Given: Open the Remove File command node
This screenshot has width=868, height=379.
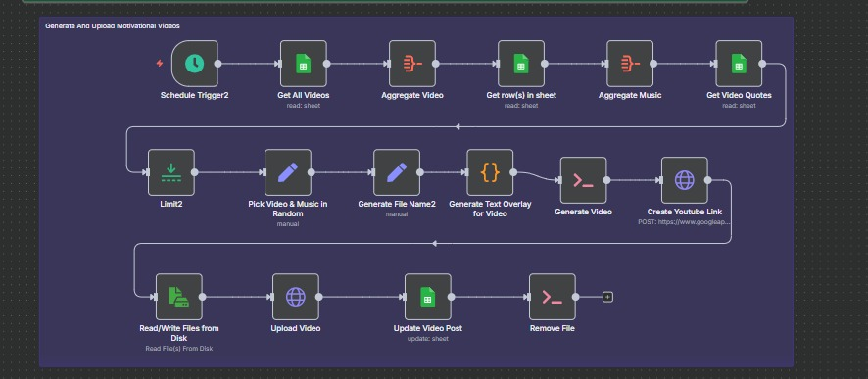Looking at the screenshot, I should coord(552,297).
